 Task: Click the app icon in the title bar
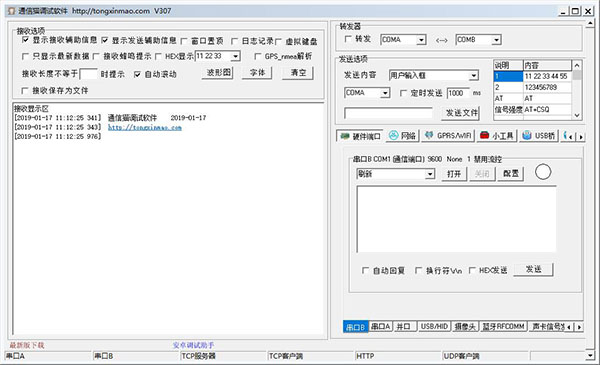(x=11, y=11)
